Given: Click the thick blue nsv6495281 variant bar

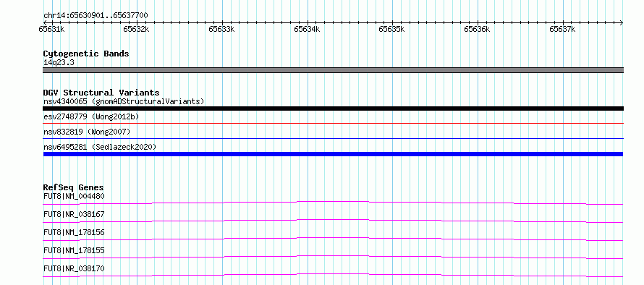Looking at the screenshot, I should click(x=333, y=154).
